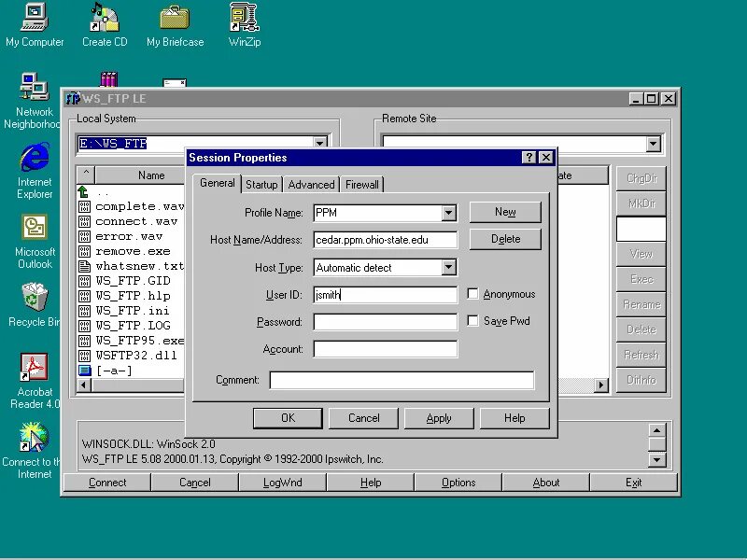The image size is (747, 560).
Task: Open the Options button in WS_FTP
Action: click(458, 483)
